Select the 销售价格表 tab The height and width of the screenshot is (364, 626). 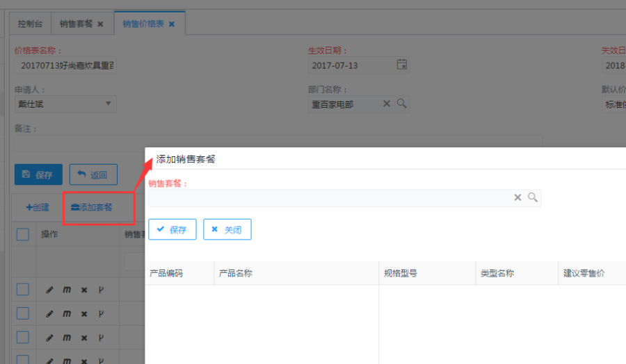point(143,24)
